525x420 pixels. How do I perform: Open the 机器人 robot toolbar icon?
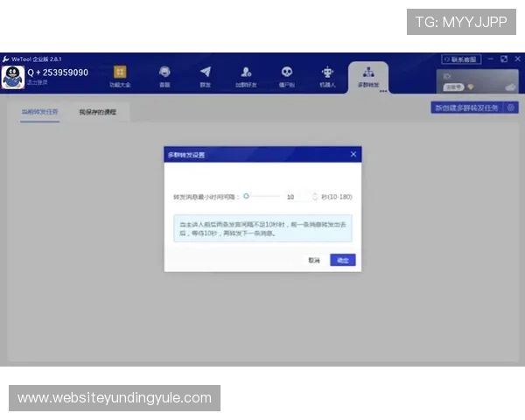click(327, 72)
